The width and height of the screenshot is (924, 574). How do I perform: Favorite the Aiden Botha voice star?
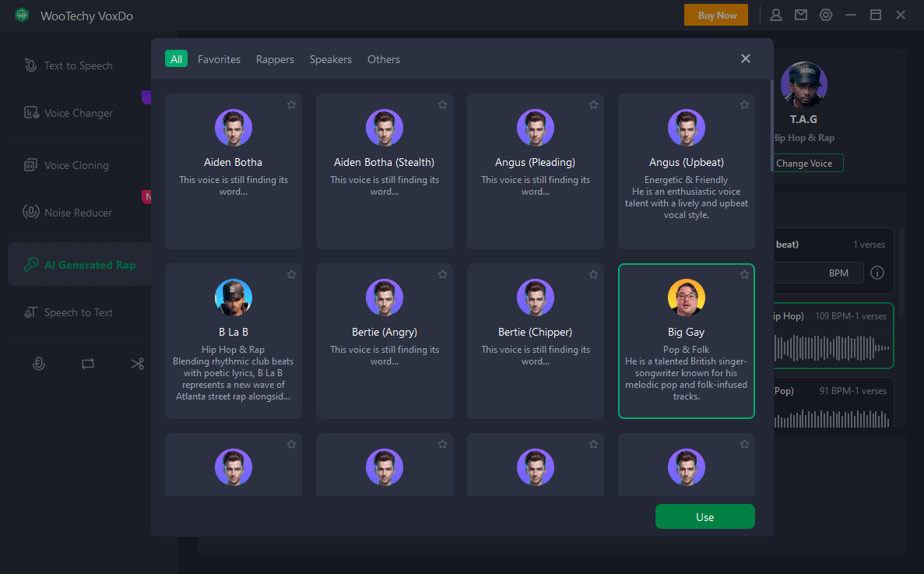[291, 104]
